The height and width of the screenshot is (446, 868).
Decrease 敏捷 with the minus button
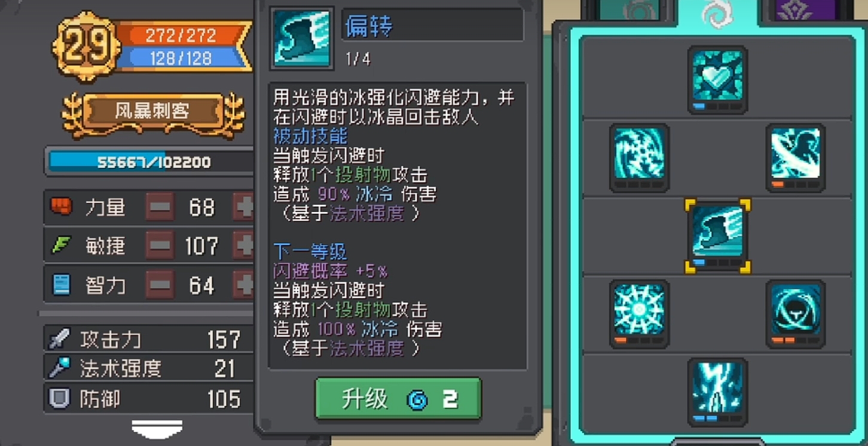click(160, 246)
